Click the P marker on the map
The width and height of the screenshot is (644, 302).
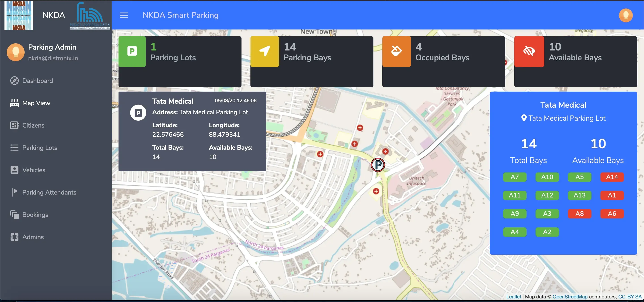pos(378,165)
